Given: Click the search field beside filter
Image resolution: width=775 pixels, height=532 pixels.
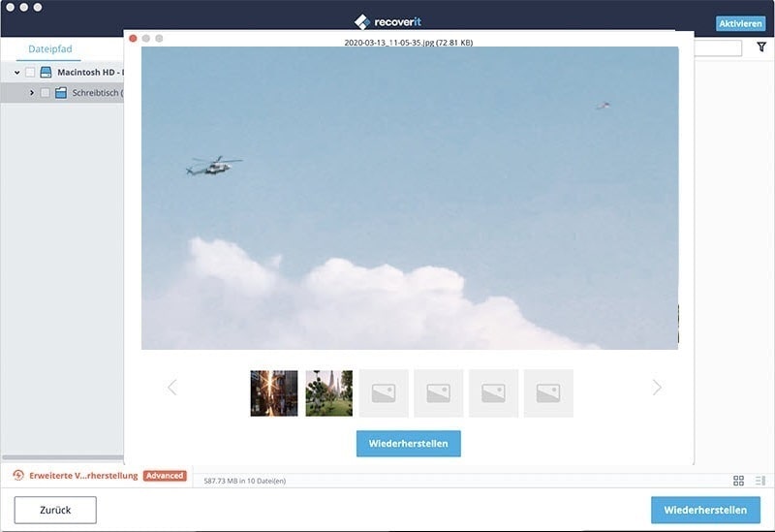Looking at the screenshot, I should point(718,47).
